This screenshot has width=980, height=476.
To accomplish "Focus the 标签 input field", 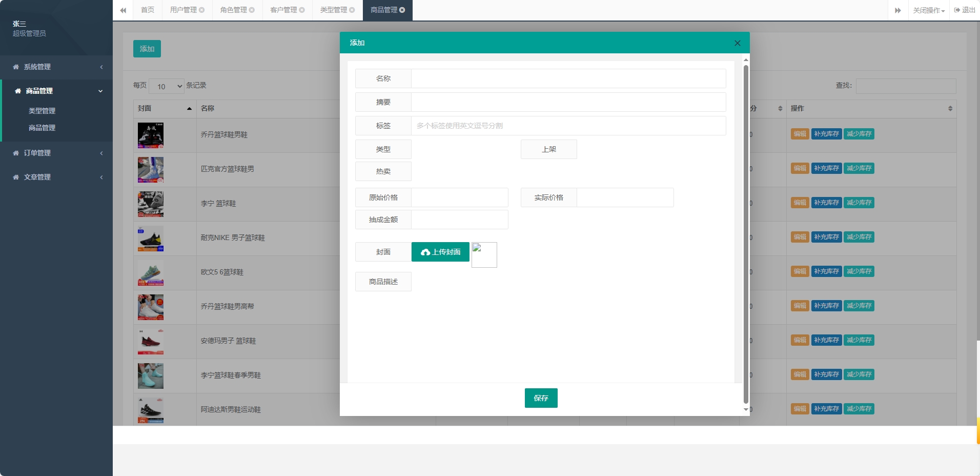I will [568, 126].
